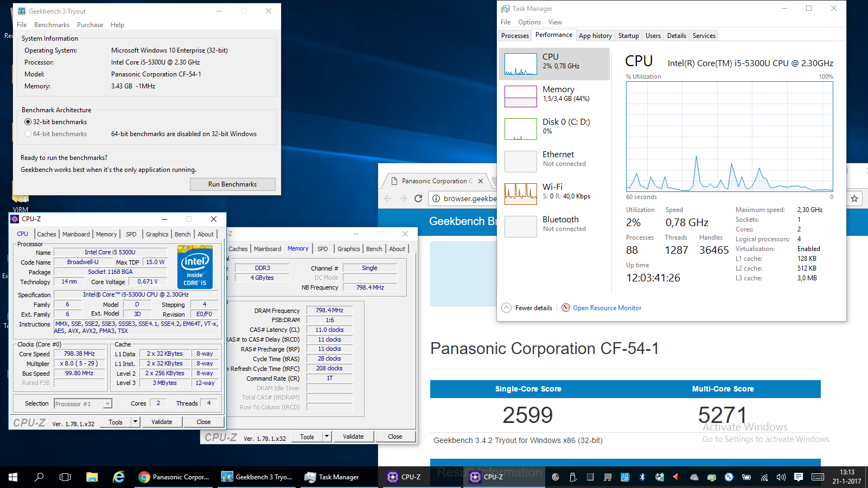This screenshot has width=868, height=488.
Task: Click Run Benchmarks button
Action: [232, 184]
